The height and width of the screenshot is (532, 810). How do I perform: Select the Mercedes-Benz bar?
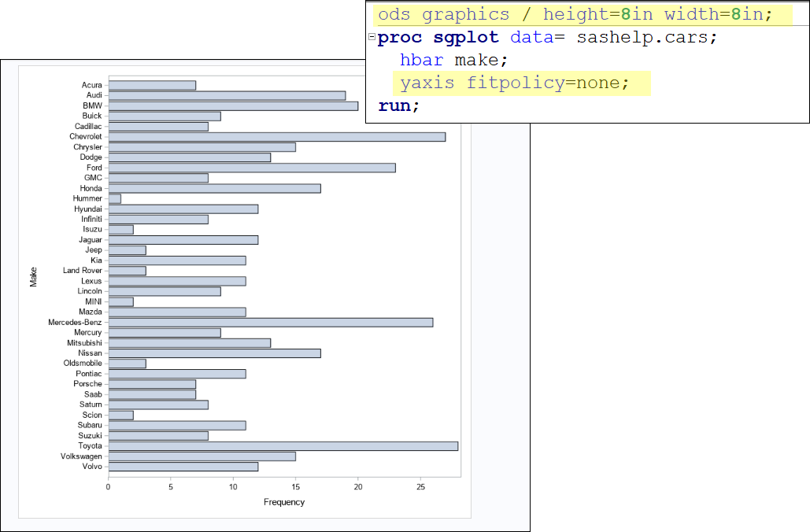pyautogui.click(x=268, y=322)
